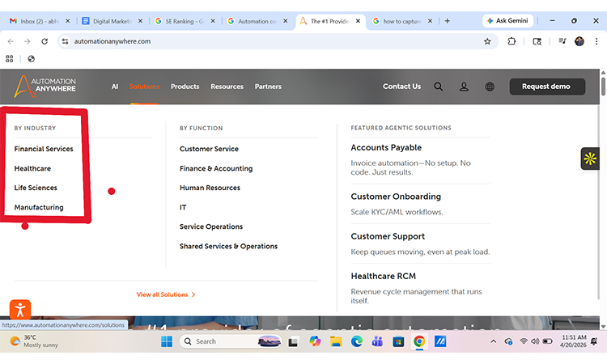Screen dimensions: 607x364
Task: Reload the page with refresh icon
Action: pyautogui.click(x=45, y=41)
